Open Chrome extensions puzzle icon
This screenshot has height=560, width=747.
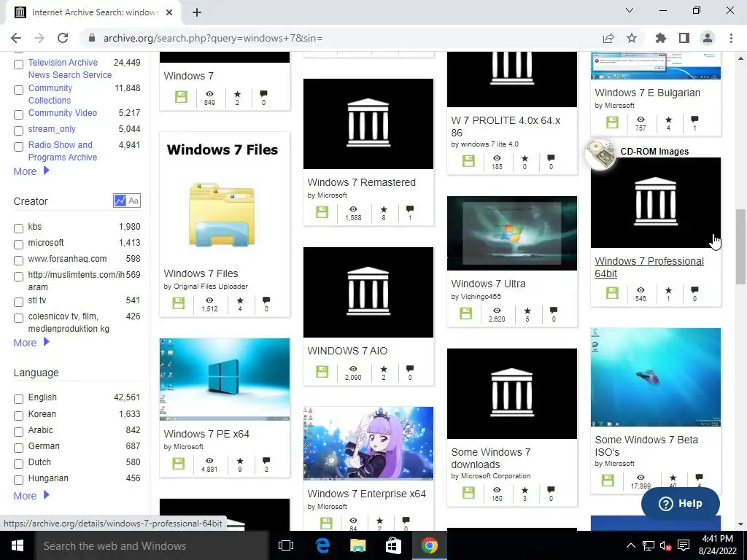[661, 38]
